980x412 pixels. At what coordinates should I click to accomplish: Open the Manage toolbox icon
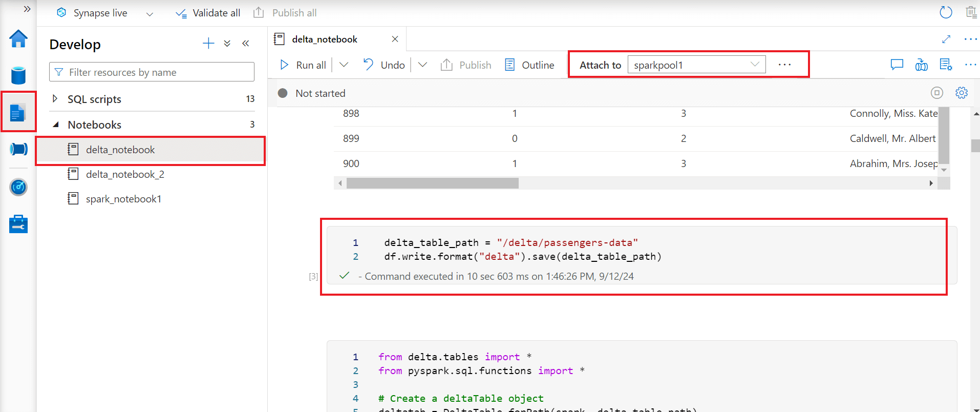(x=18, y=224)
